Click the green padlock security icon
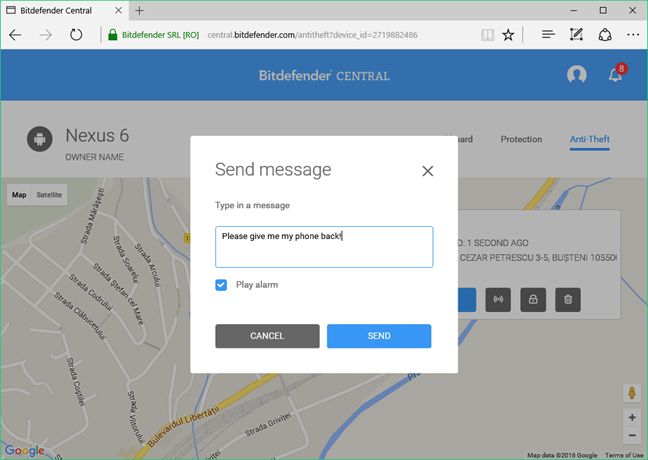 pos(112,35)
